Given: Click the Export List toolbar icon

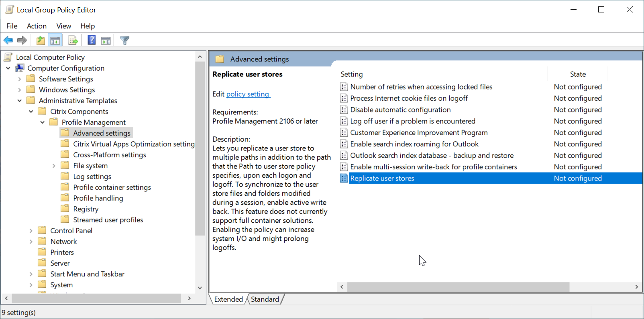Looking at the screenshot, I should tap(73, 40).
